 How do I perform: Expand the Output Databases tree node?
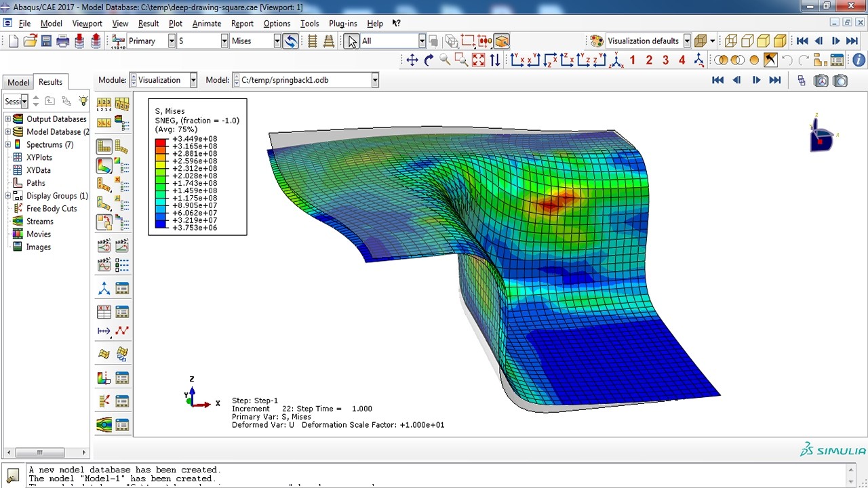tap(7, 119)
